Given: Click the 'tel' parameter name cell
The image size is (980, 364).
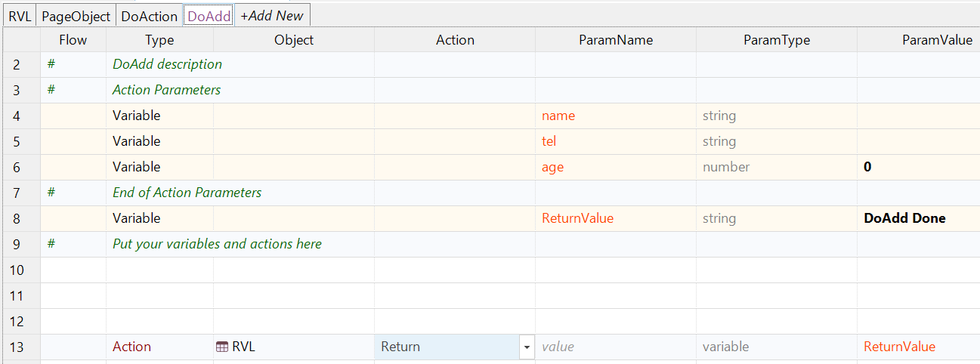Looking at the screenshot, I should 615,141.
